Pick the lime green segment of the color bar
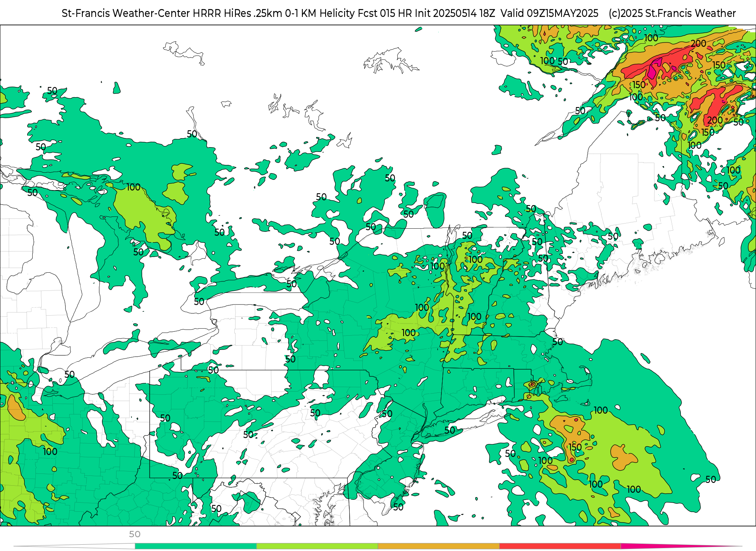This screenshot has height=551, width=756. (x=317, y=546)
